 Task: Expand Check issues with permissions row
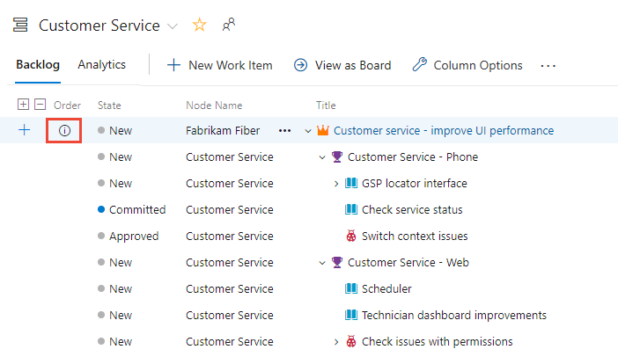[336, 341]
